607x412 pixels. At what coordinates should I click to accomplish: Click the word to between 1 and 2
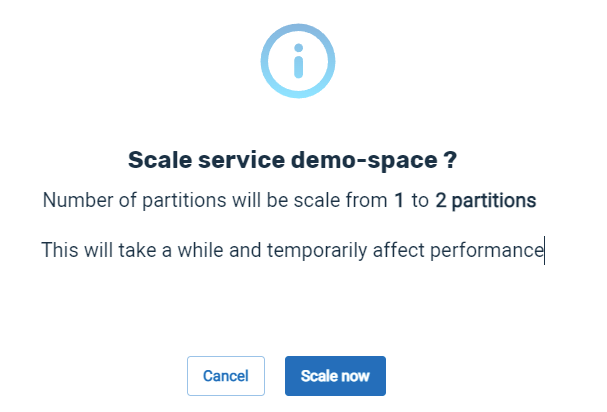click(420, 201)
